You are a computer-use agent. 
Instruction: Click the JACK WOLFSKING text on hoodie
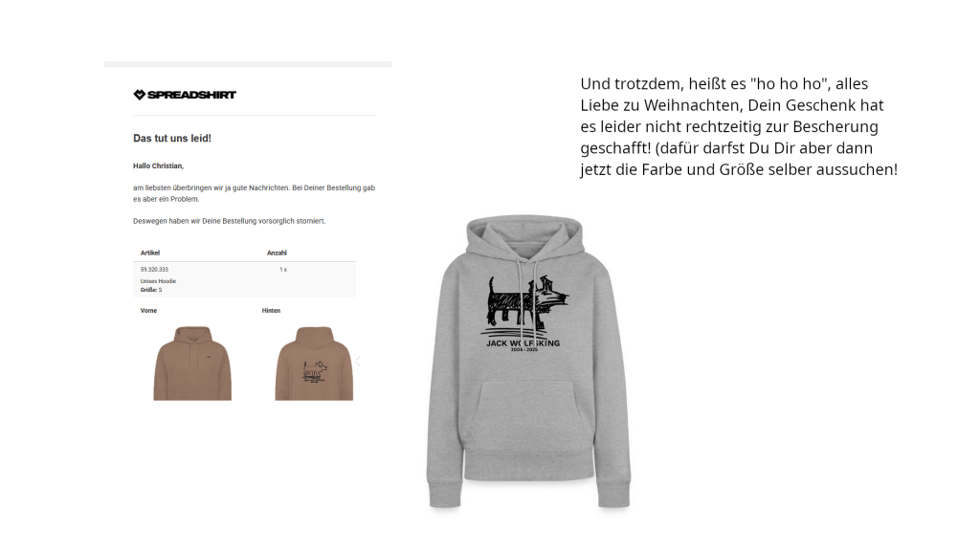[523, 343]
